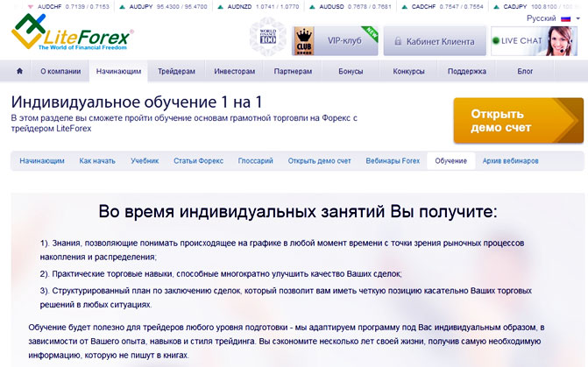Click the VIP club crown icon
This screenshot has width=588, height=367.
(303, 41)
